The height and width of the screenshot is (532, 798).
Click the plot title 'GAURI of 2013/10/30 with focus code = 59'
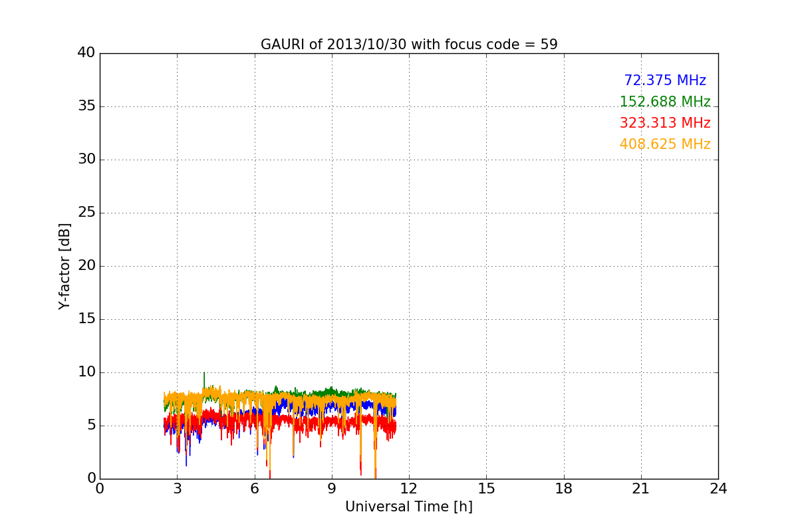click(x=409, y=45)
